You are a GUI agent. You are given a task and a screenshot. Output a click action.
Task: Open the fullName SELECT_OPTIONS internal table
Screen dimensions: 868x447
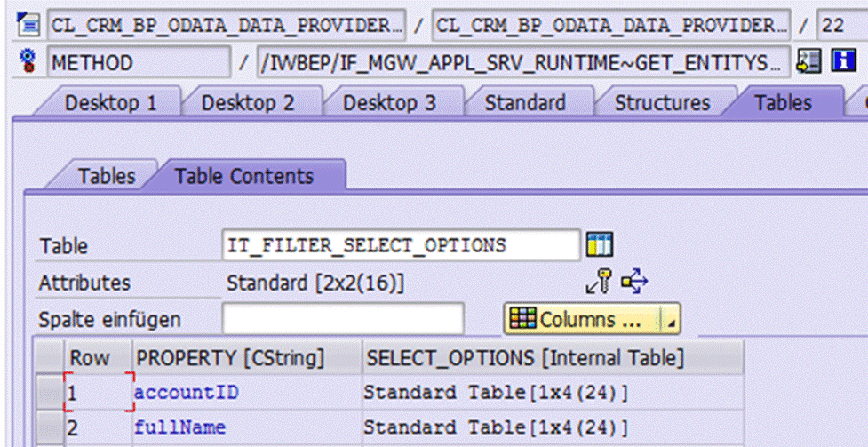coord(496,427)
